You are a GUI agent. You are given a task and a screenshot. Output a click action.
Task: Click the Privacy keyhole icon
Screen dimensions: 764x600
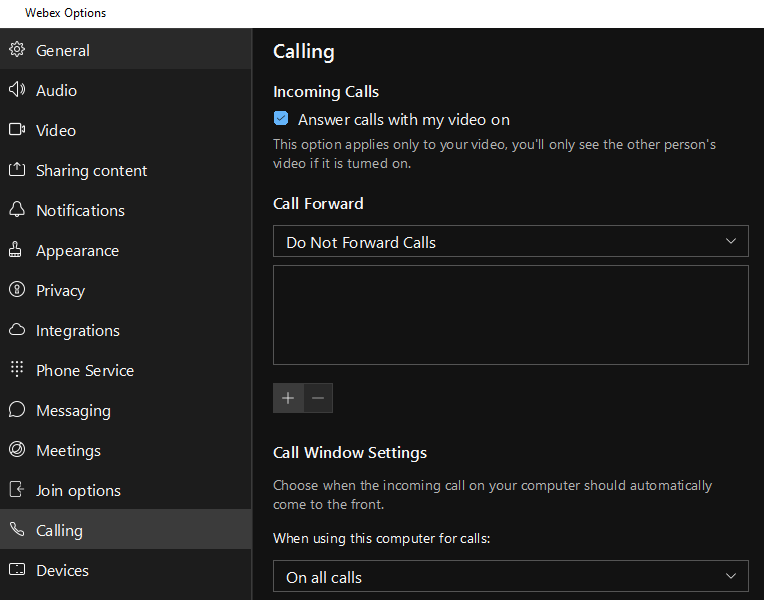tap(17, 289)
